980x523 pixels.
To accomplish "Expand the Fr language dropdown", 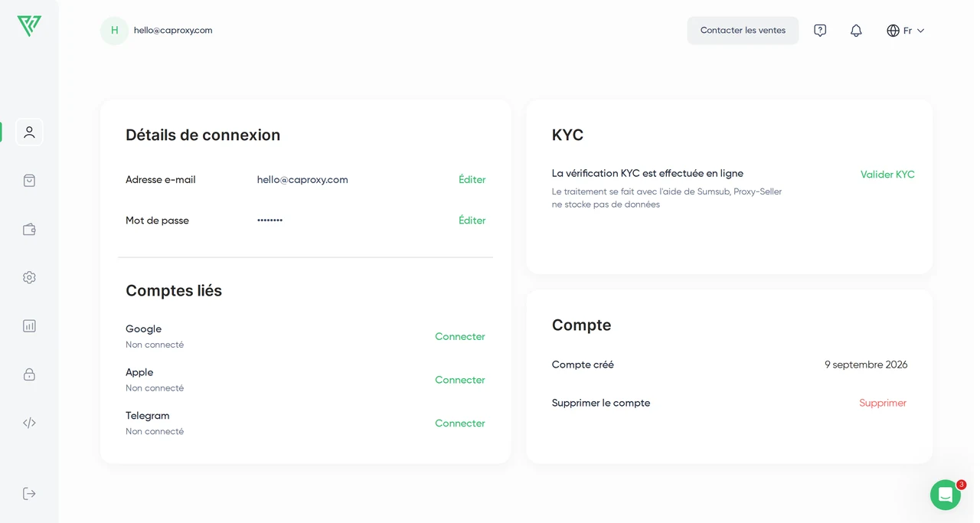I will tap(906, 31).
